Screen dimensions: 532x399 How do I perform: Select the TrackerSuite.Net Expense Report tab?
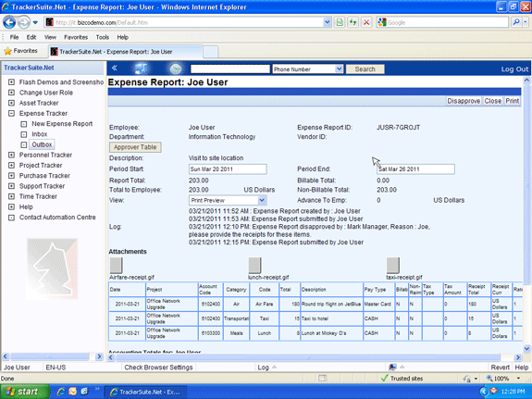coord(126,52)
